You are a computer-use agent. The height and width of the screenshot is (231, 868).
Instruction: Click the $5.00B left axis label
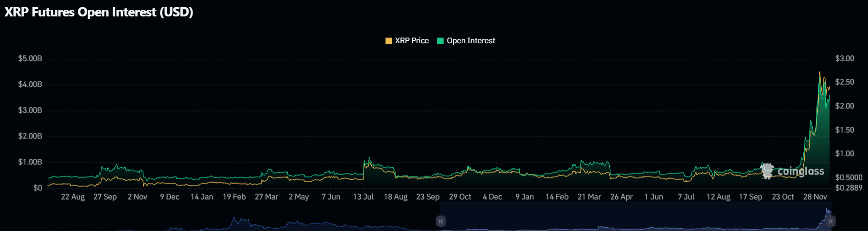point(30,59)
